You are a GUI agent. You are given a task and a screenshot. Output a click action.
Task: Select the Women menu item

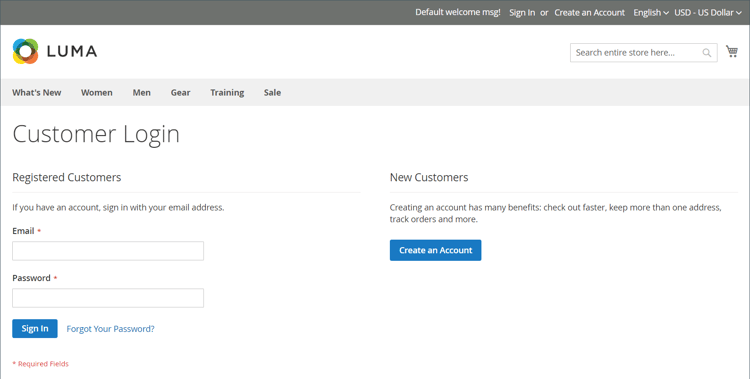tap(97, 92)
